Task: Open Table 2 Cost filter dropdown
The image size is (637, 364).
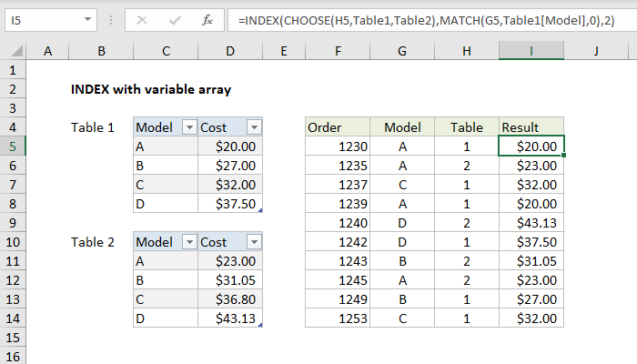Action: coord(253,242)
